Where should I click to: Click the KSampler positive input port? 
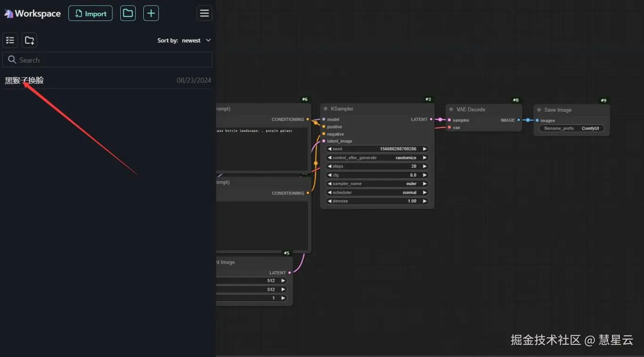[x=323, y=127]
